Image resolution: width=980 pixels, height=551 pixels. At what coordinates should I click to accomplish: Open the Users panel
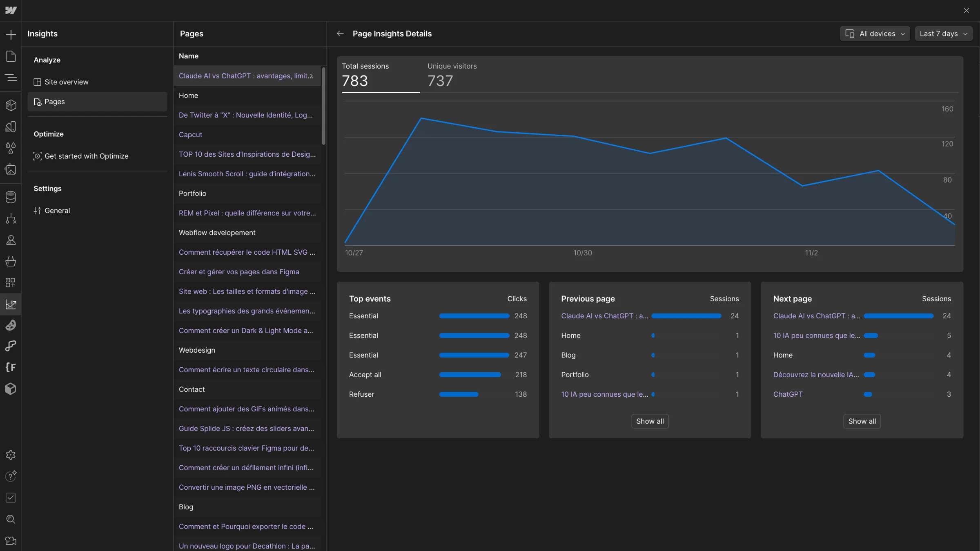point(11,240)
